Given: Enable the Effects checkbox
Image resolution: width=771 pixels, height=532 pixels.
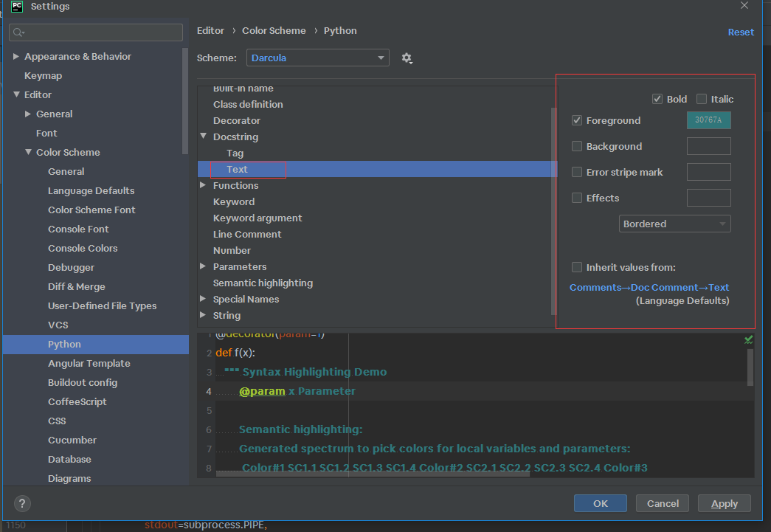Looking at the screenshot, I should coord(577,198).
